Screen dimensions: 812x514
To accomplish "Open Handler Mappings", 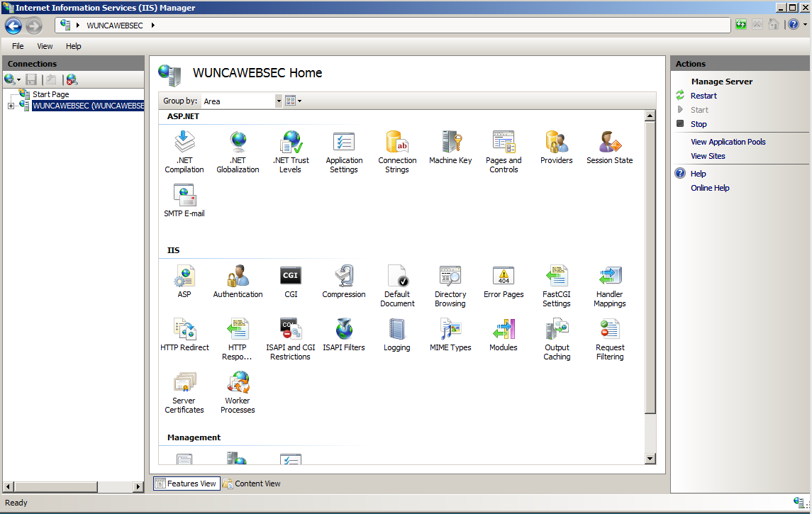I will [x=609, y=285].
